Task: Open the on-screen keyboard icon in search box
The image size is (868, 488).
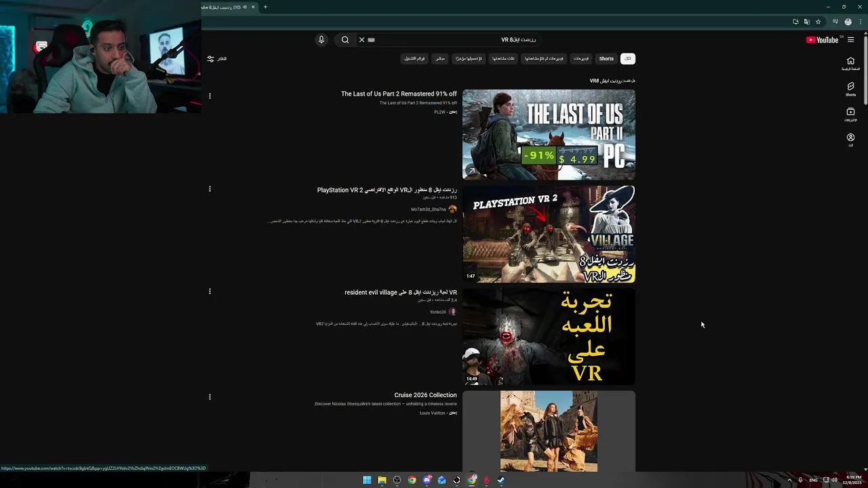Action: point(371,40)
